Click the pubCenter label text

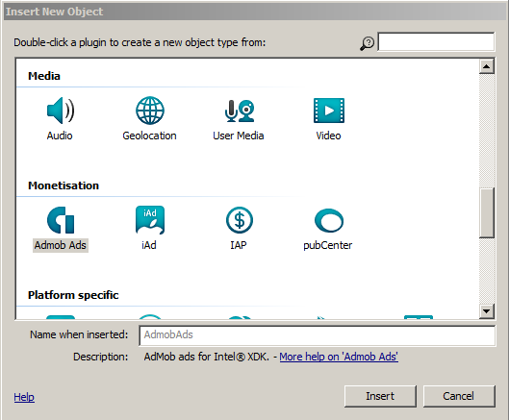click(328, 245)
